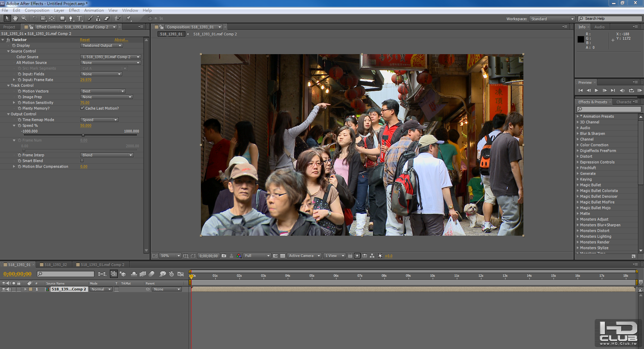Select the Eraser tool

point(107,18)
